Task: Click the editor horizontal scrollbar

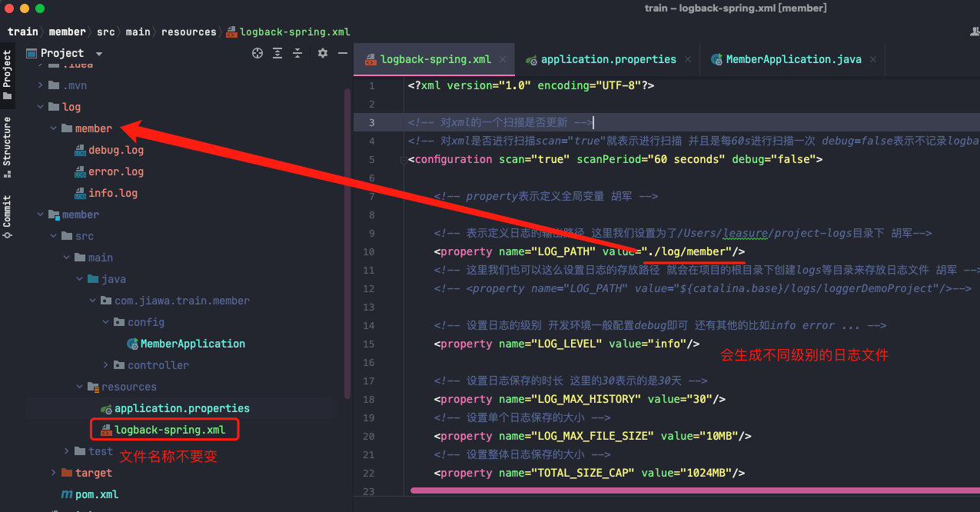Action: coord(696,490)
